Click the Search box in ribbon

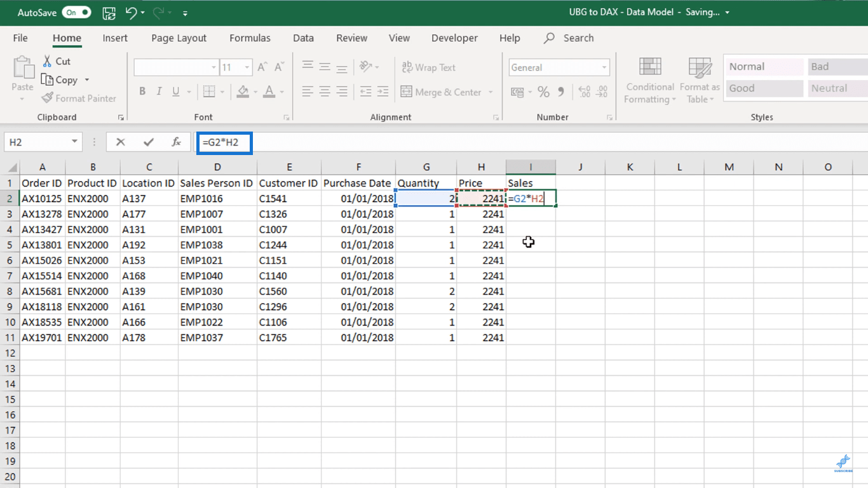click(x=569, y=38)
